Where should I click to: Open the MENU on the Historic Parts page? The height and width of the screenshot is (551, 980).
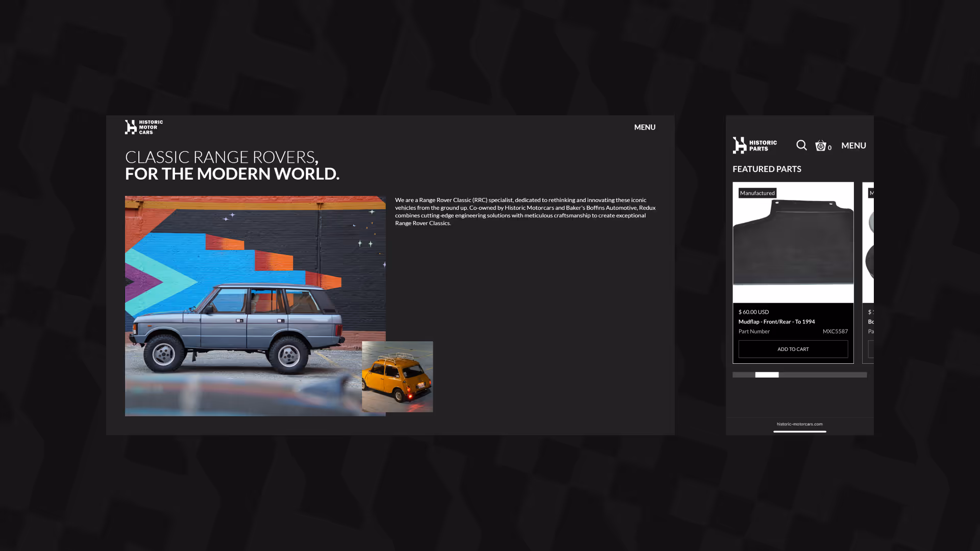tap(853, 145)
